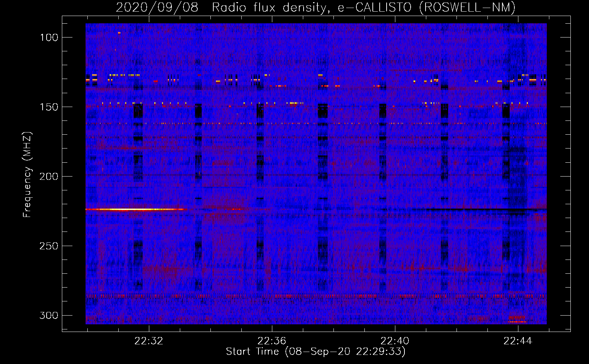Click the 300 frequency tick label

[x=49, y=315]
